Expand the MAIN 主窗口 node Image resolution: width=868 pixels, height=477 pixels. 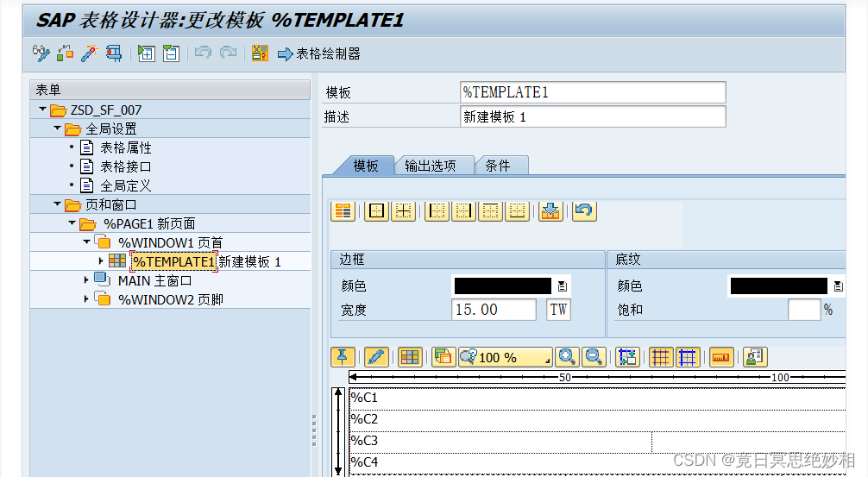point(86,280)
